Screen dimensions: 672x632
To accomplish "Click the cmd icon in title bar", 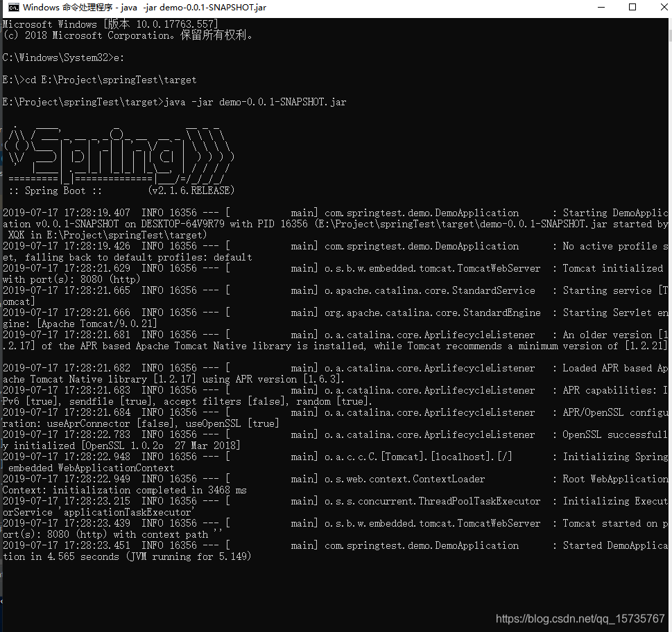I will (x=13, y=8).
